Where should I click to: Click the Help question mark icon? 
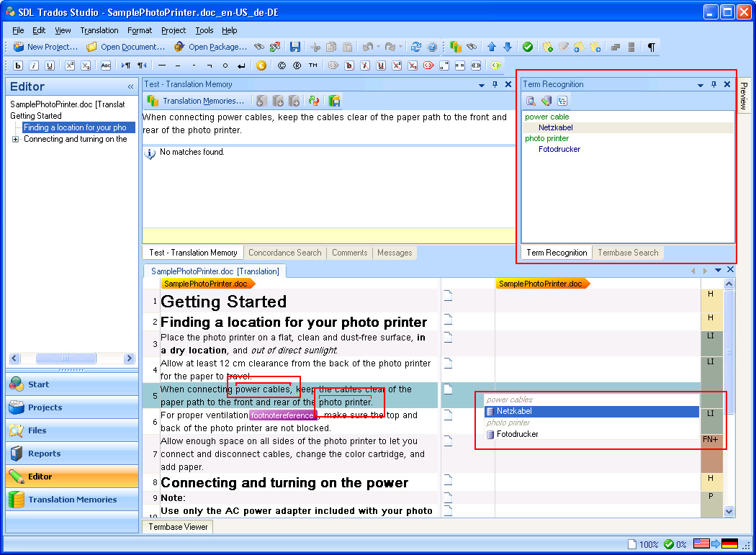point(432,47)
